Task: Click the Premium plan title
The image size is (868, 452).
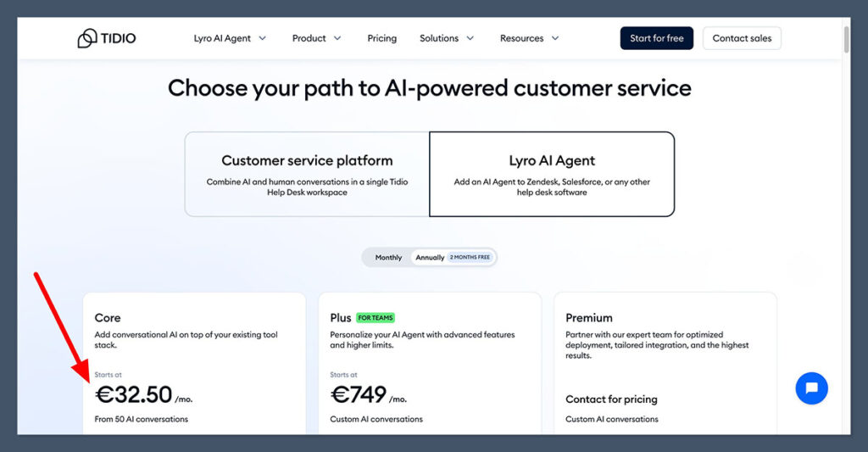Action: tap(589, 318)
